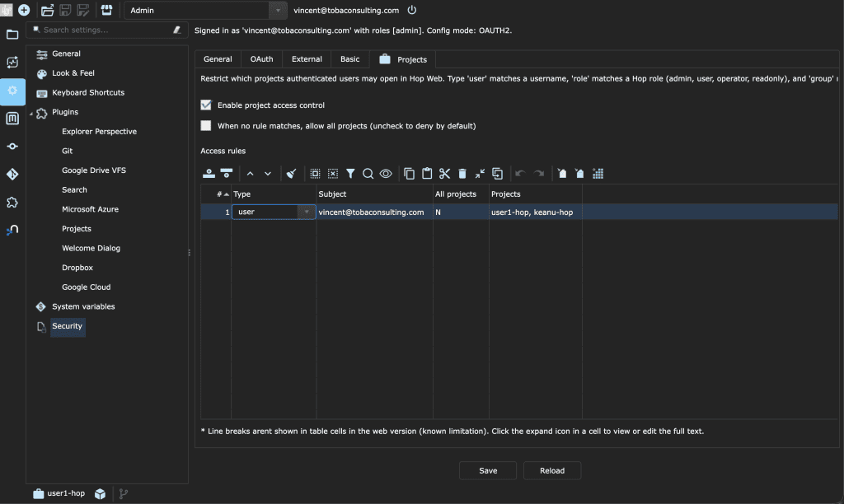Screen dimensions: 844x504
Task: Switch to the General tab
Action: coord(218,59)
